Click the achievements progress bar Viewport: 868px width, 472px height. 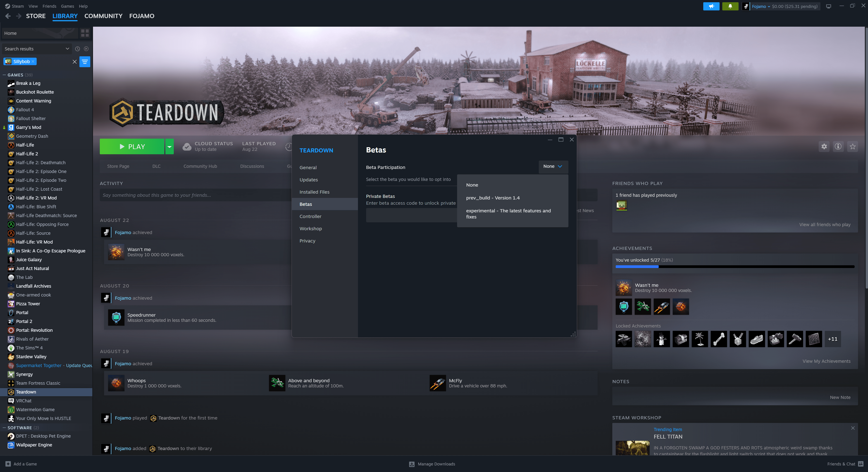735,267
